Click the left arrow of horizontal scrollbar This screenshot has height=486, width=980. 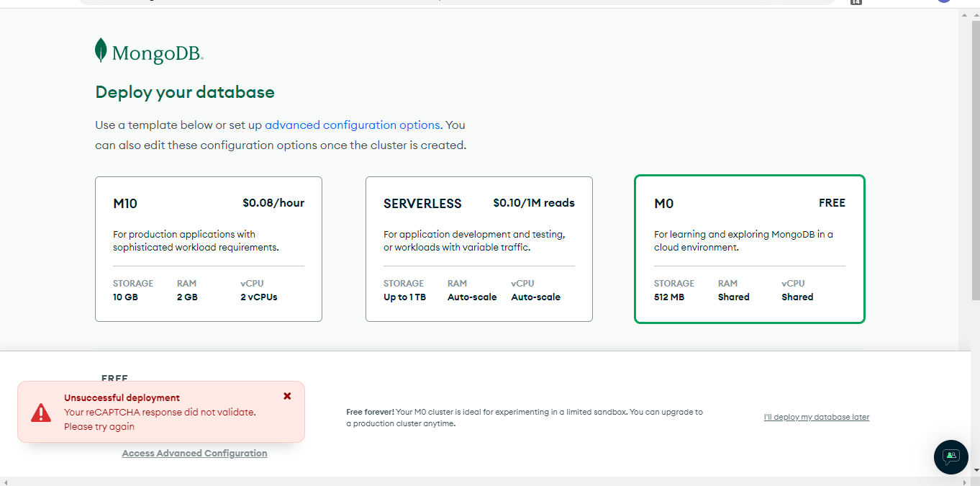5,481
